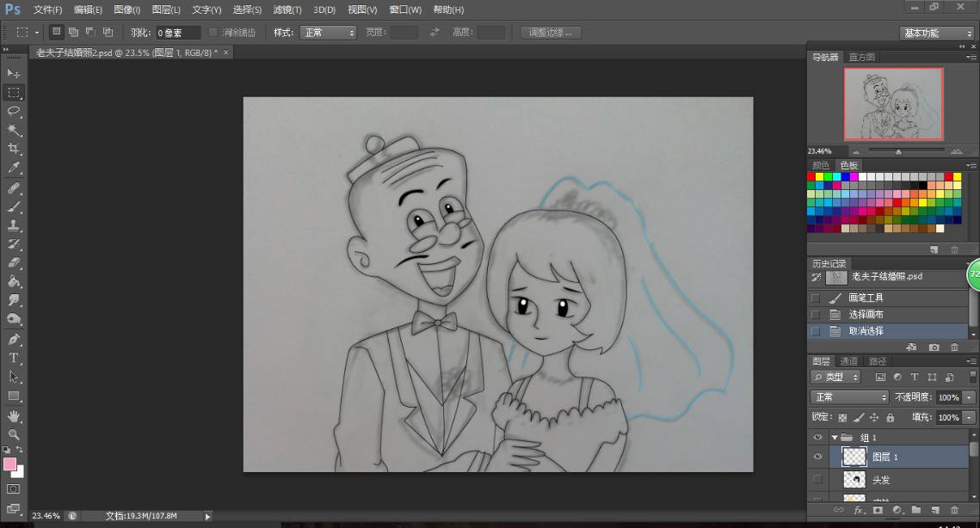Select the Paint Bucket tool

click(13, 282)
